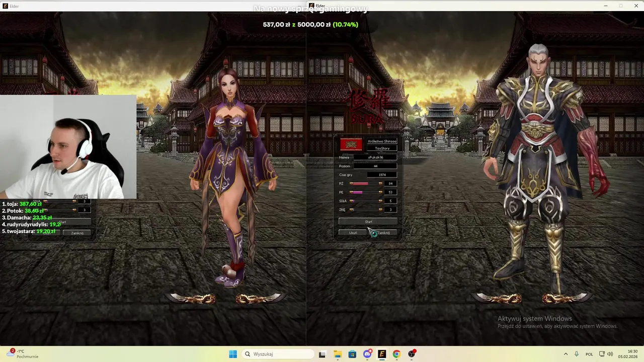
Task: Click the Czas gry label
Action: pyautogui.click(x=346, y=175)
